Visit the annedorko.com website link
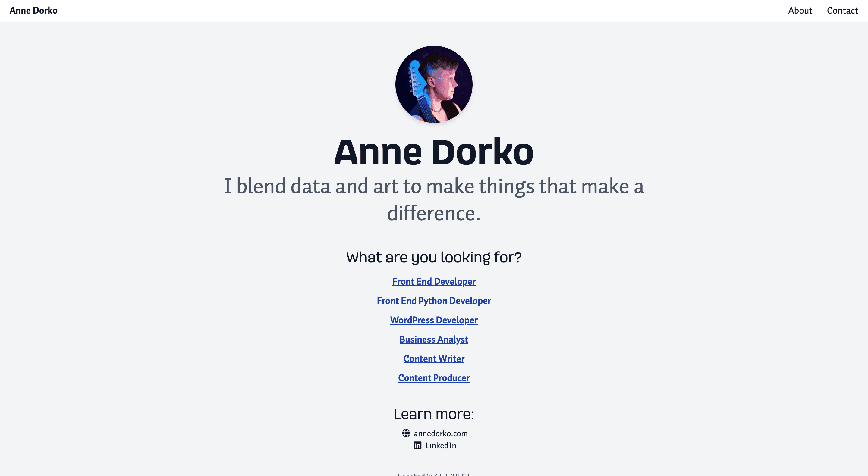Image resolution: width=868 pixels, height=476 pixels. (x=440, y=433)
